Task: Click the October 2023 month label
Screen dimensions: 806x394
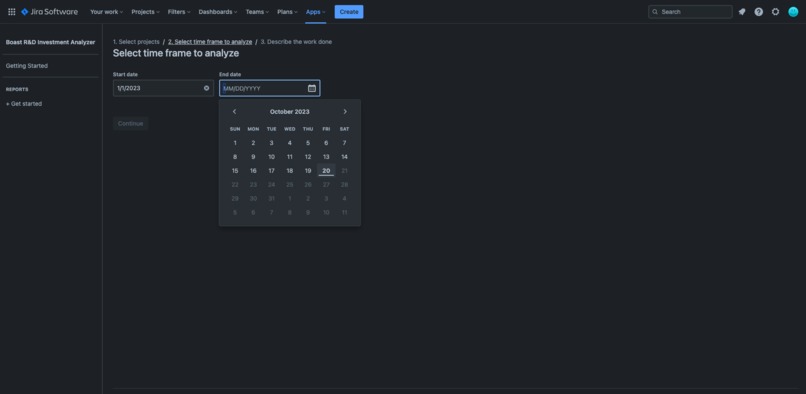Action: (x=290, y=112)
